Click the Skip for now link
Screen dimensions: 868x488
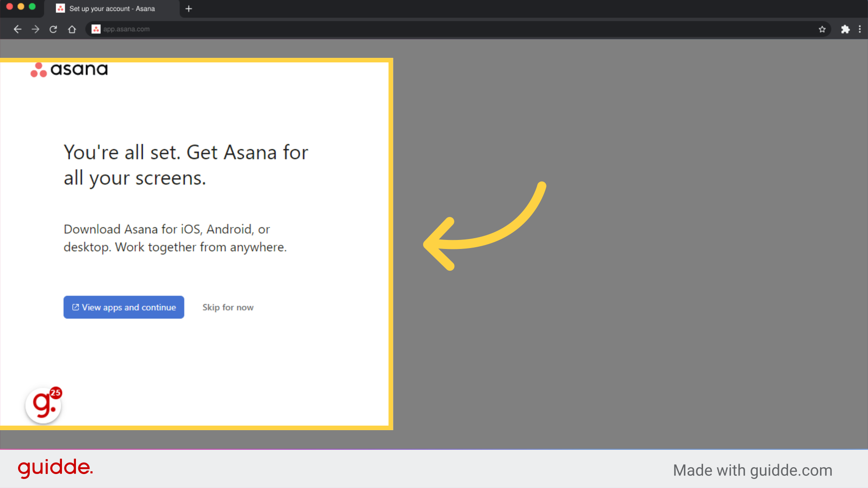tap(228, 307)
